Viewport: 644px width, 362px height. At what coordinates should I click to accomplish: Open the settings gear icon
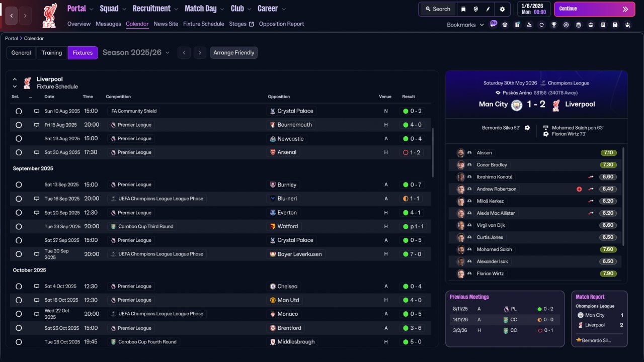point(502,9)
